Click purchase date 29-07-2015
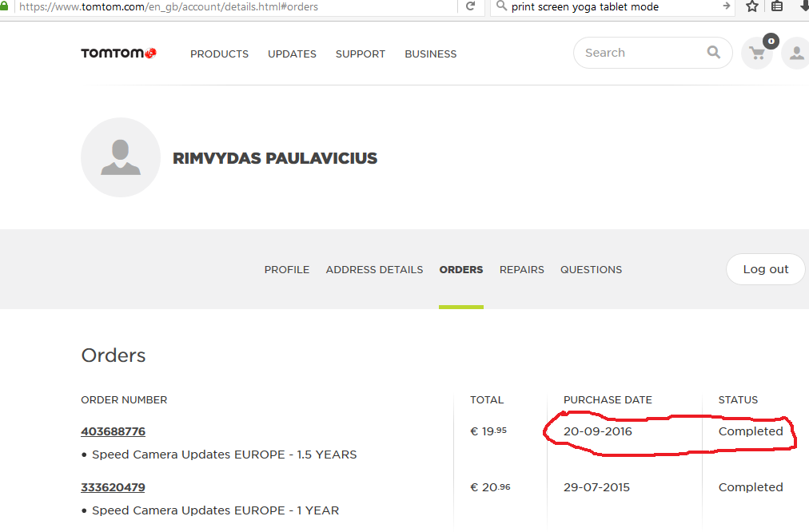The image size is (809, 532). (596, 487)
